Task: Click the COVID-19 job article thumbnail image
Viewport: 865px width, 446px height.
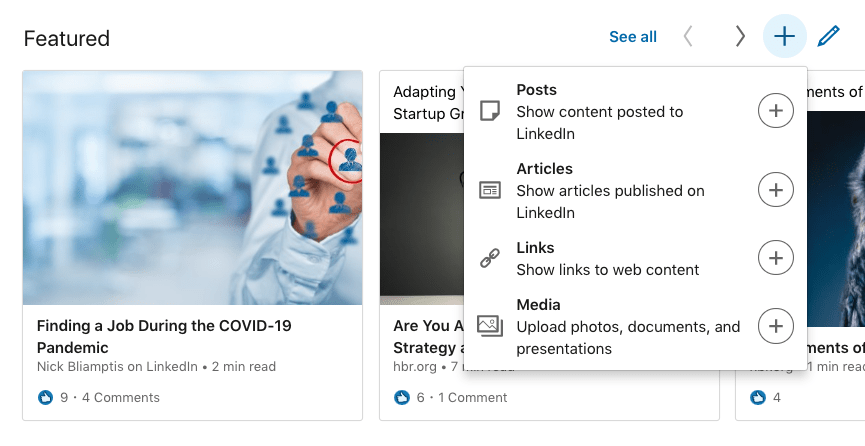Action: click(192, 187)
